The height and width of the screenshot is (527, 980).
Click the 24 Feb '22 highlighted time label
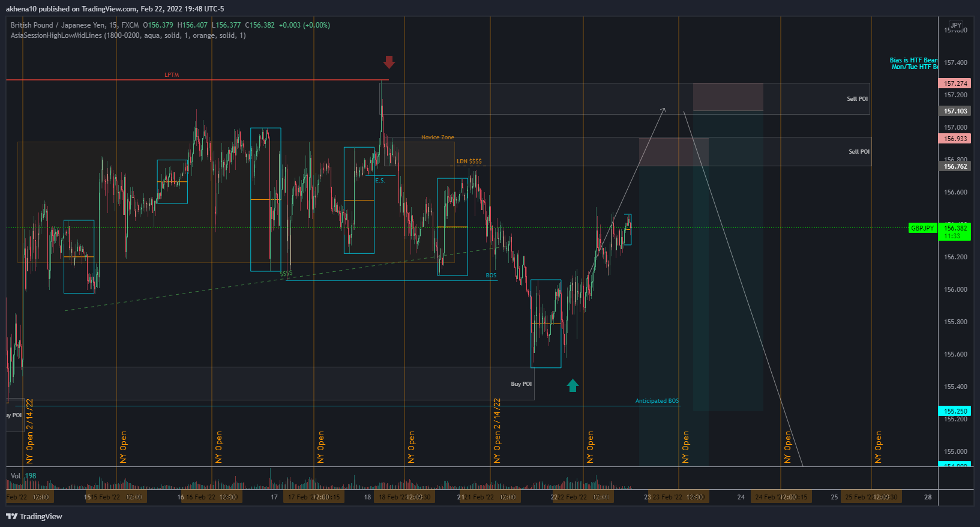781,497
